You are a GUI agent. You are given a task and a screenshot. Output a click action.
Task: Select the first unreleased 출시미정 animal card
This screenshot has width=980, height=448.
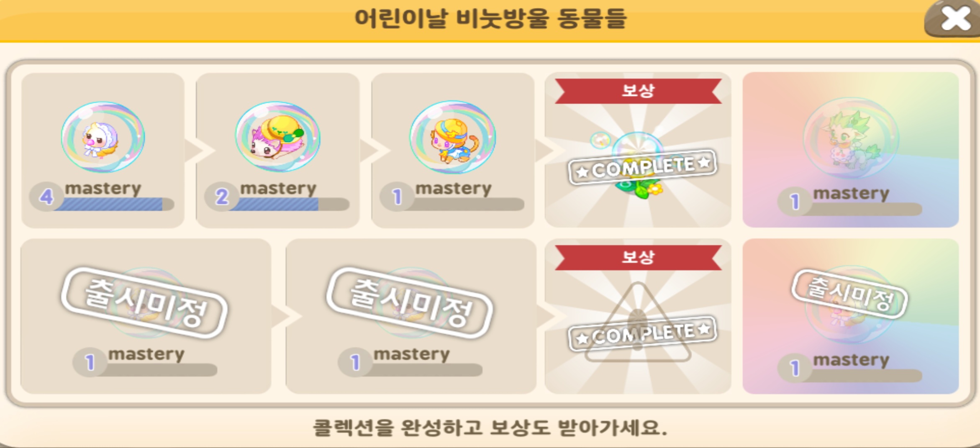click(x=146, y=316)
